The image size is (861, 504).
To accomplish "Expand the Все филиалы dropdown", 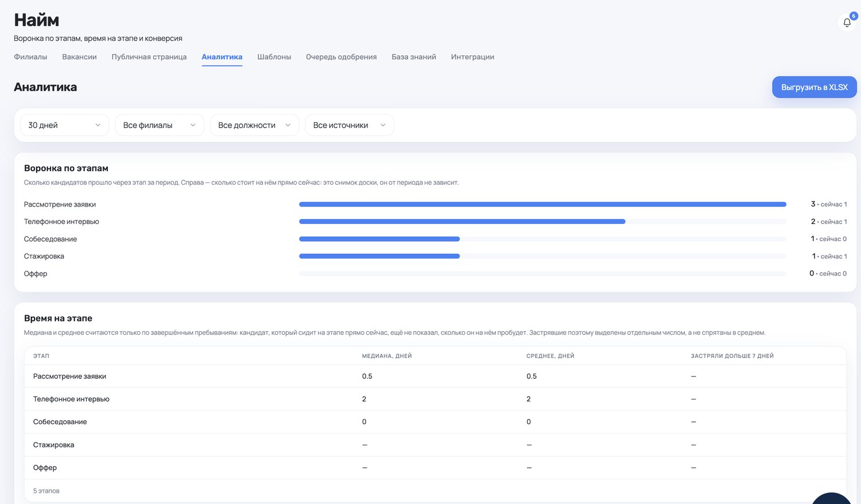I will tap(160, 125).
